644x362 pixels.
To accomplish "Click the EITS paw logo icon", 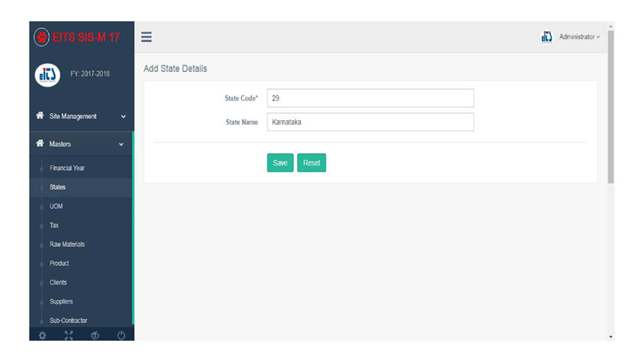I will click(41, 37).
